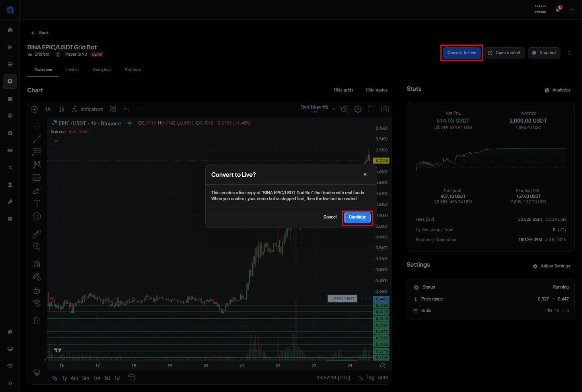
Task: Open chart Indicators
Action: click(x=87, y=109)
